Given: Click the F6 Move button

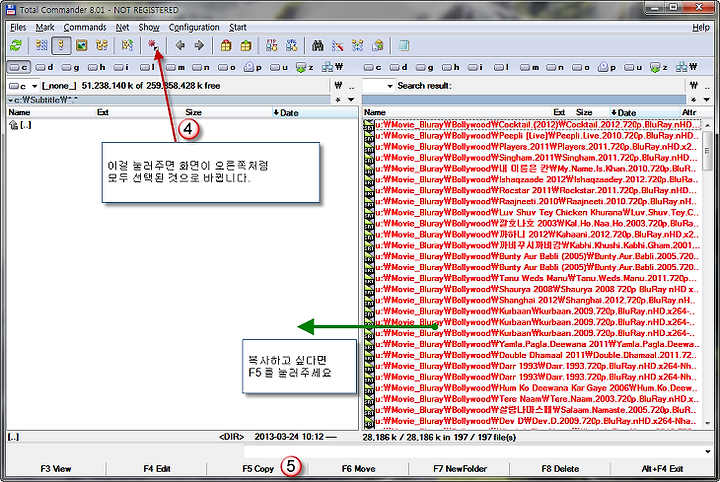Looking at the screenshot, I should tap(359, 469).
